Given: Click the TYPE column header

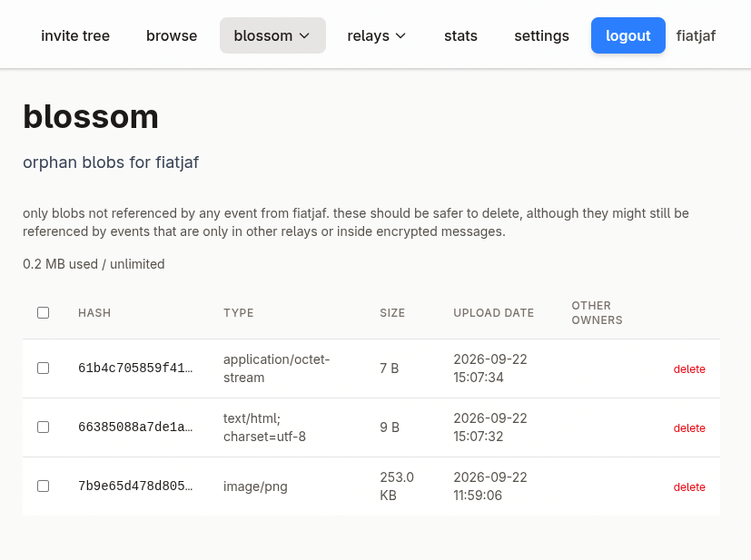Looking at the screenshot, I should pyautogui.click(x=239, y=313).
